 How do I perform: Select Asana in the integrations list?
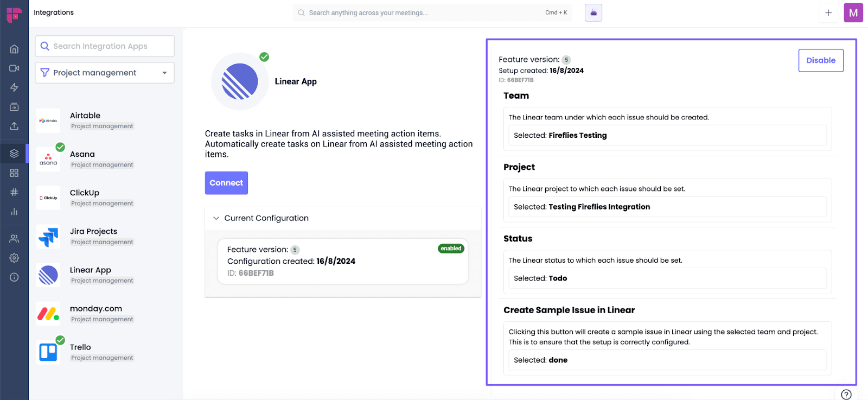pos(105,159)
